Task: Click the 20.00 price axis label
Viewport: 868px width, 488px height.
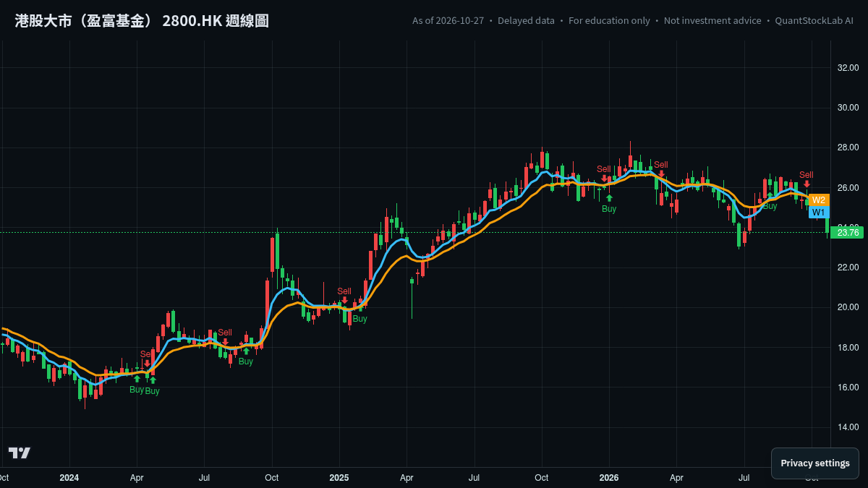Action: tap(847, 307)
